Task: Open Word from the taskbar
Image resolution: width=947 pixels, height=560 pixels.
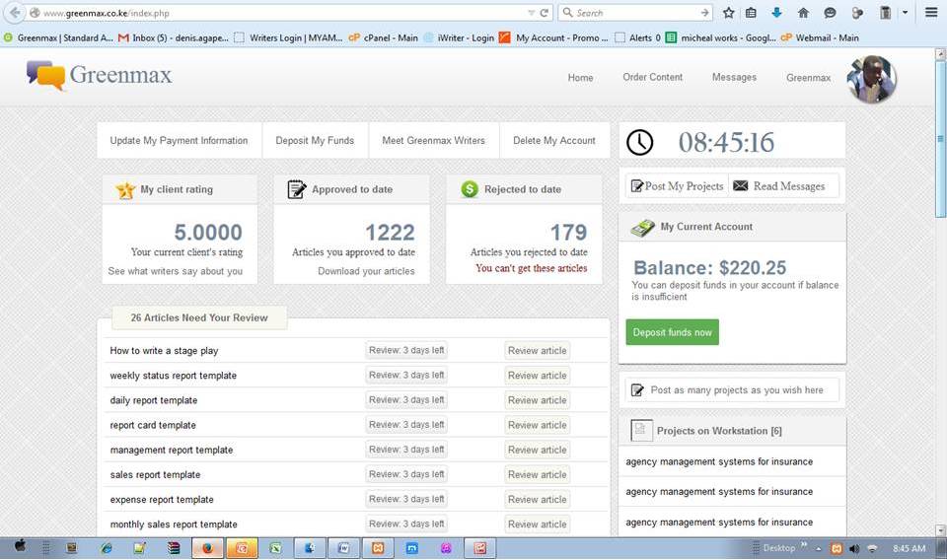Action: [x=343, y=548]
